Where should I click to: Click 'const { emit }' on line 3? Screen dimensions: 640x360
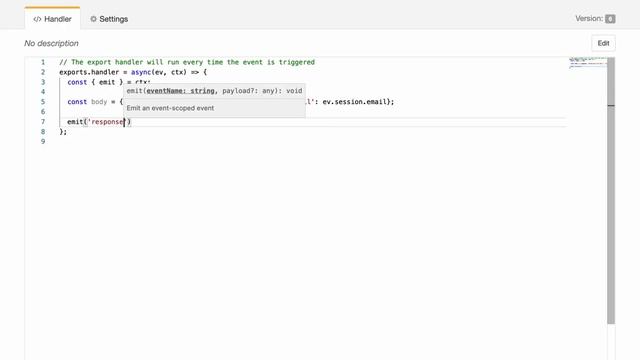[x=95, y=82]
